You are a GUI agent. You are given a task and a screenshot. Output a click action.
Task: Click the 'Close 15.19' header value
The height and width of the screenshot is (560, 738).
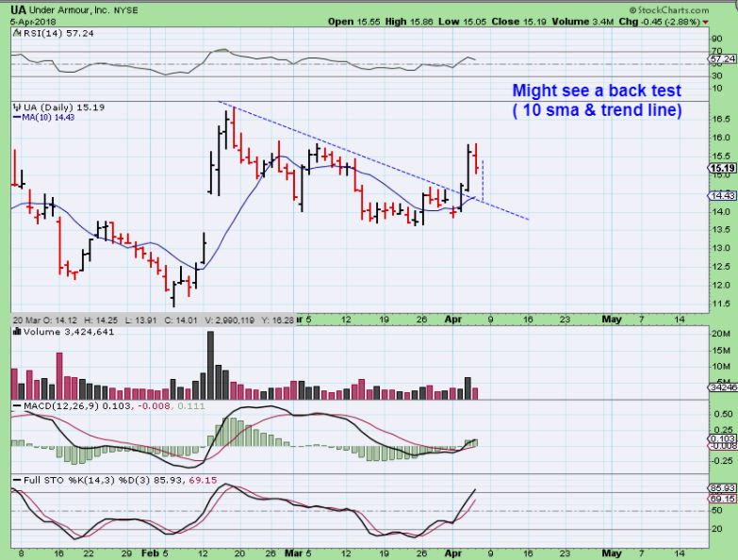(x=518, y=22)
